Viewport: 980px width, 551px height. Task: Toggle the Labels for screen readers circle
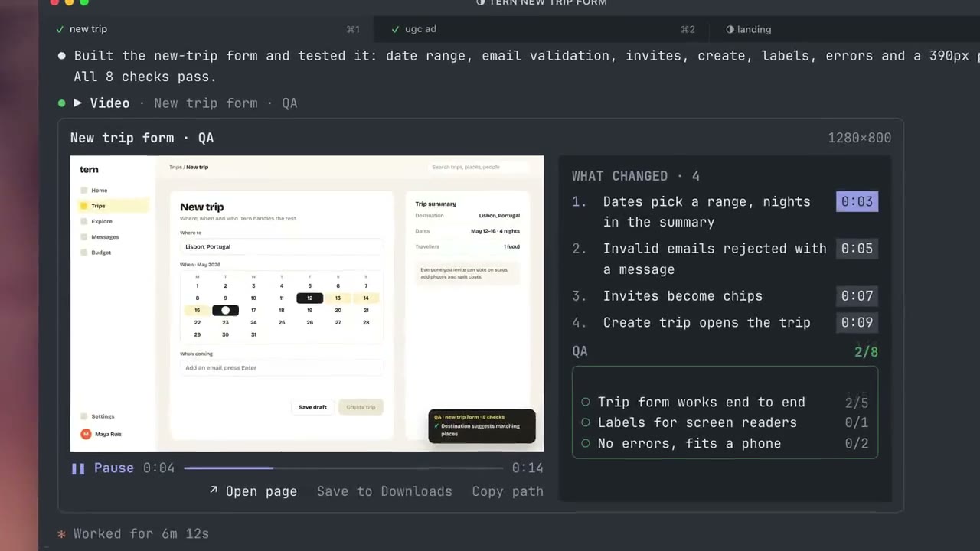586,422
